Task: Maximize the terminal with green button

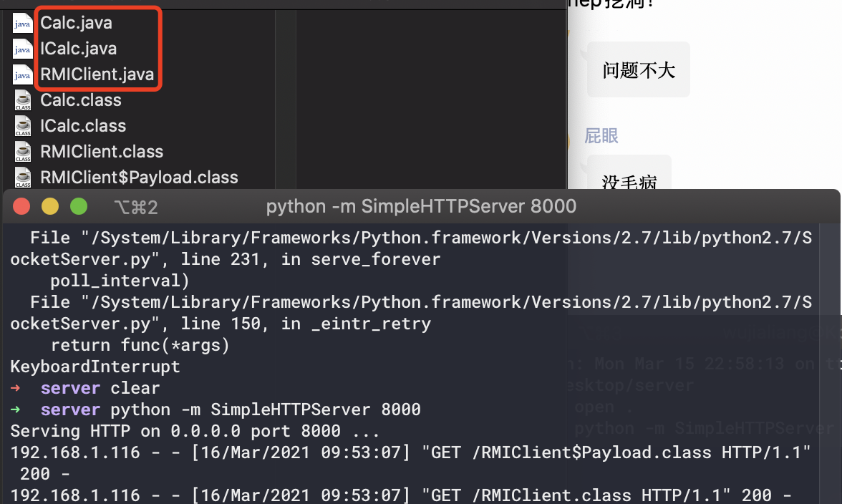Action: pyautogui.click(x=78, y=207)
